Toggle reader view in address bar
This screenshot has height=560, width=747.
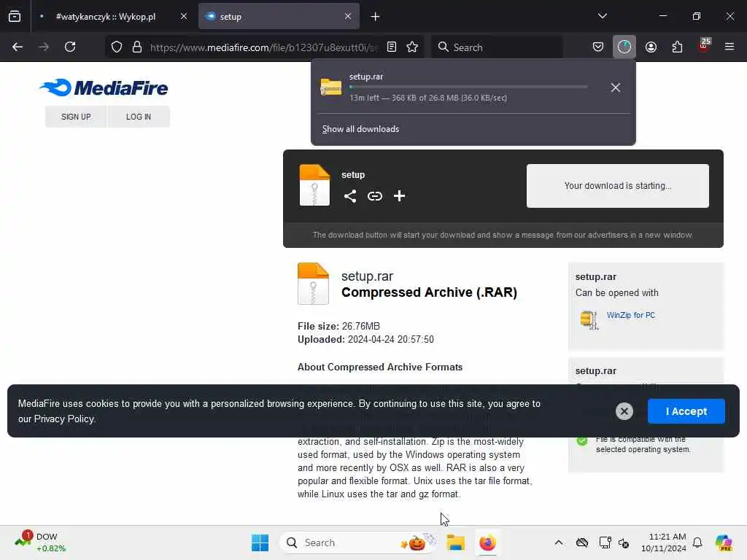392,47
